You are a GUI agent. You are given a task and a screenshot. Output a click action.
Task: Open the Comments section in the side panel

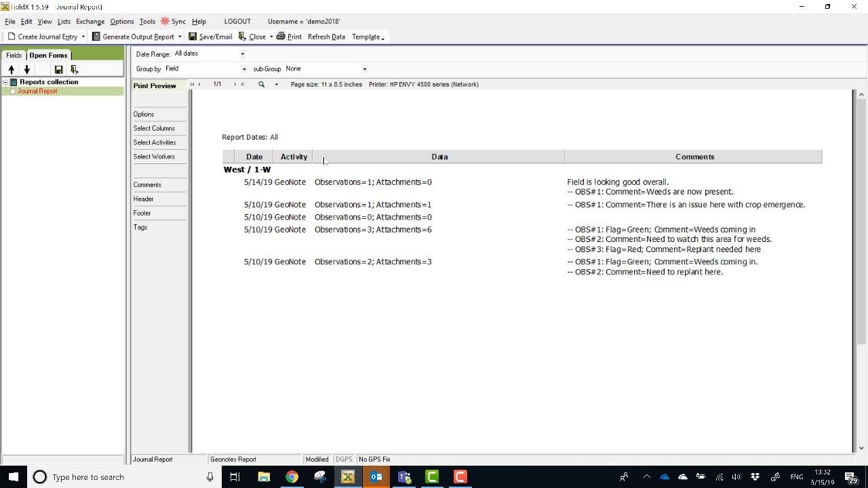(x=147, y=185)
